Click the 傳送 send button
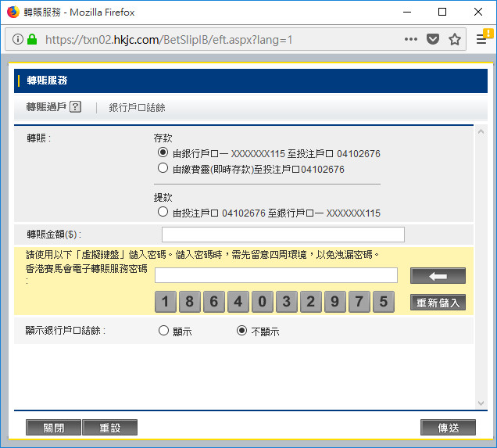The image size is (497, 448). point(449,428)
